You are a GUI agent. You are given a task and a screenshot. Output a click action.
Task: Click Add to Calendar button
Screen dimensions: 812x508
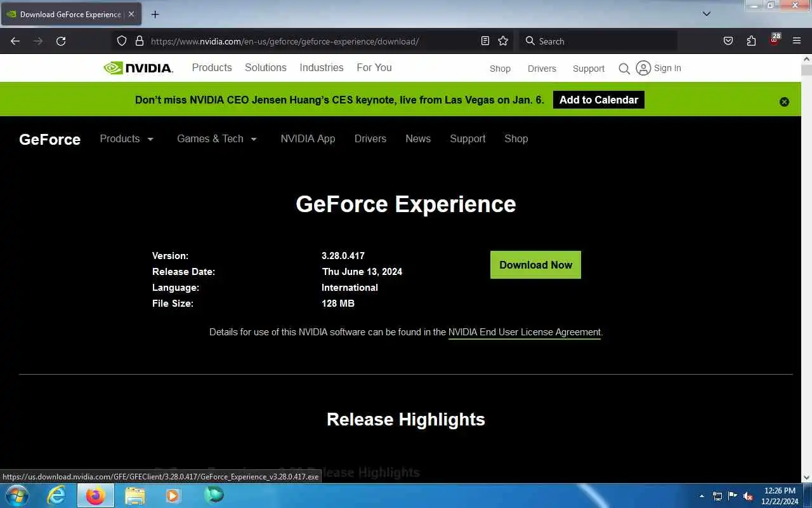(599, 100)
